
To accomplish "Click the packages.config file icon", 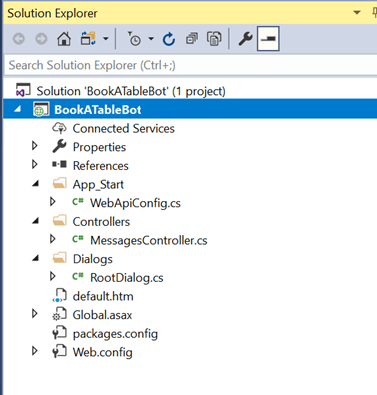I will [x=59, y=333].
